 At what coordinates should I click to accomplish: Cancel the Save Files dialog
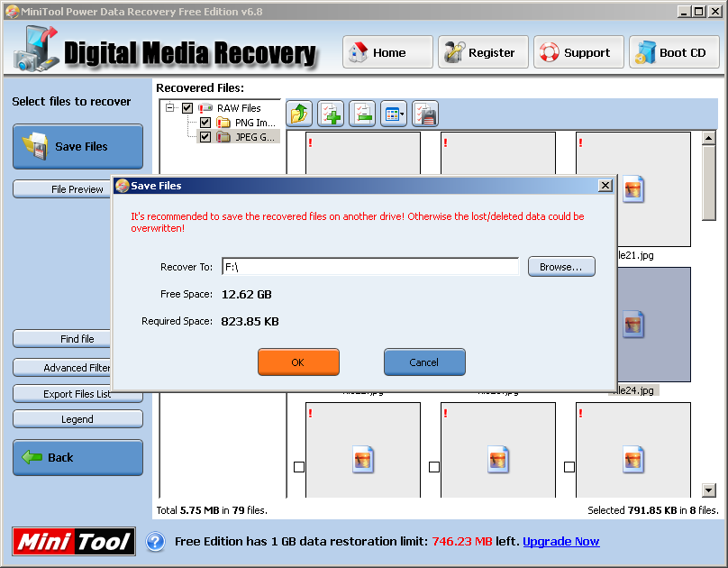coord(424,362)
